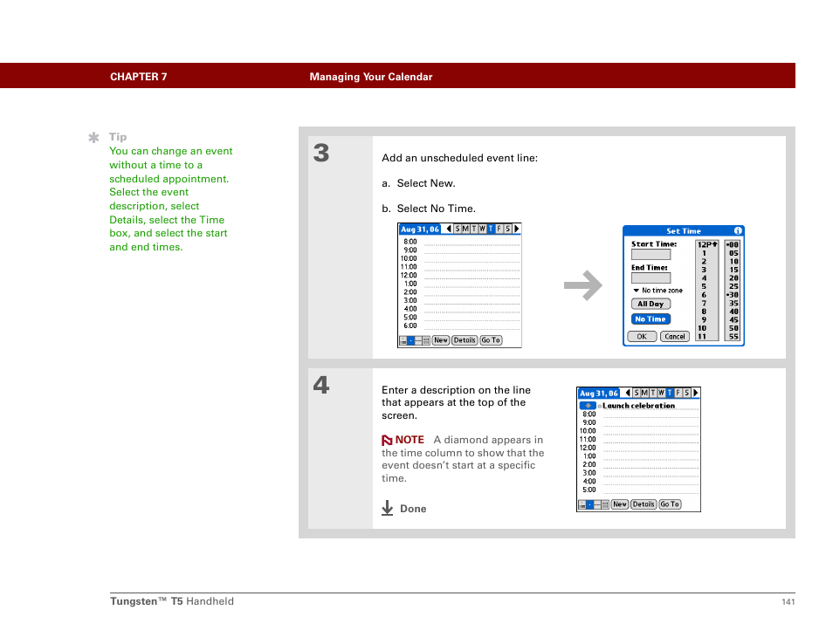Select Monday tab in step 3 calendar
Viewport: 833px width, 644px height.
pyautogui.click(x=465, y=229)
